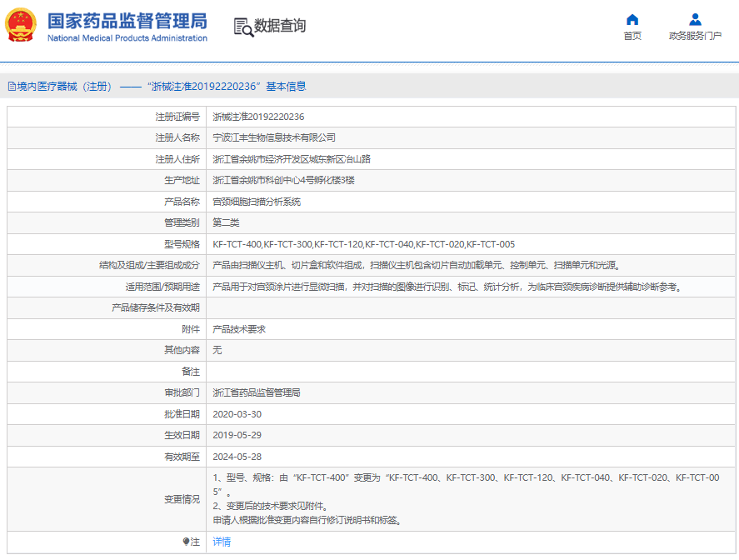Select the KF-TCT-400 model list value
Screen dimensions: 739x560
pos(363,244)
